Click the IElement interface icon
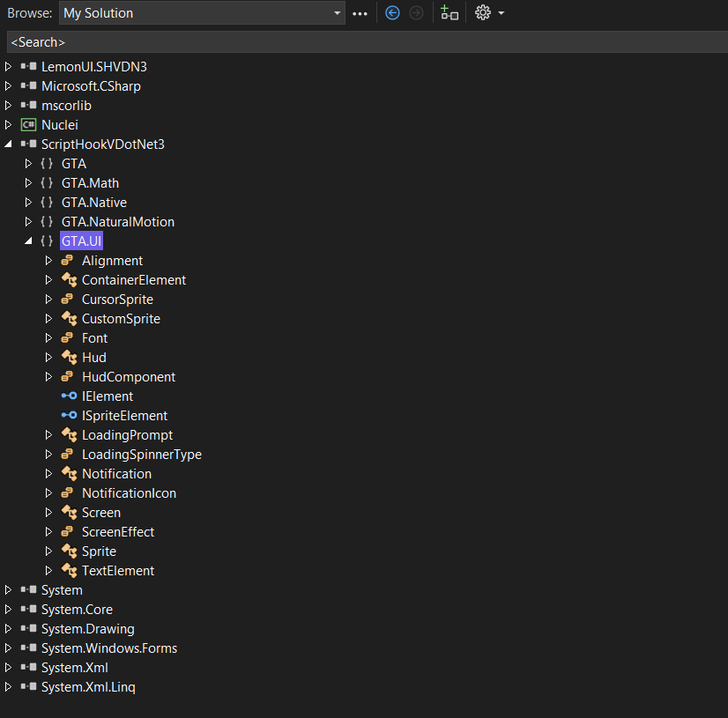Screen dimensions: 728x718 point(69,396)
